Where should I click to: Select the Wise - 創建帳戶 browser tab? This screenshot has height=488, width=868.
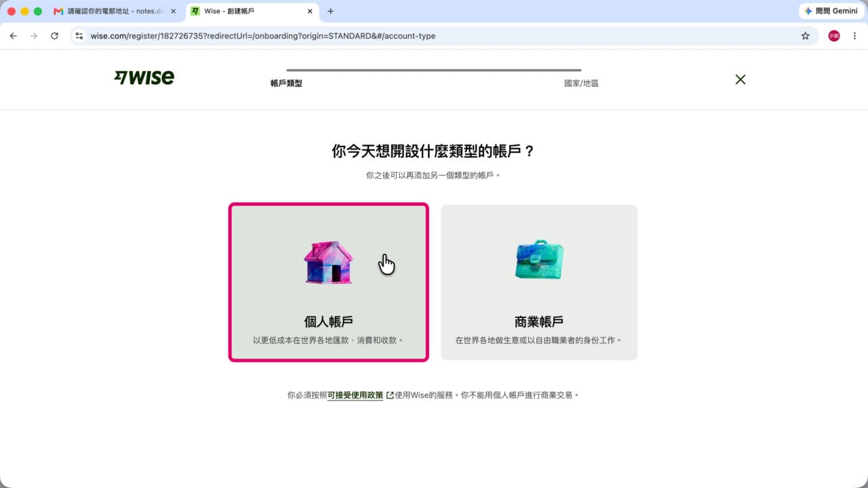pos(251,12)
